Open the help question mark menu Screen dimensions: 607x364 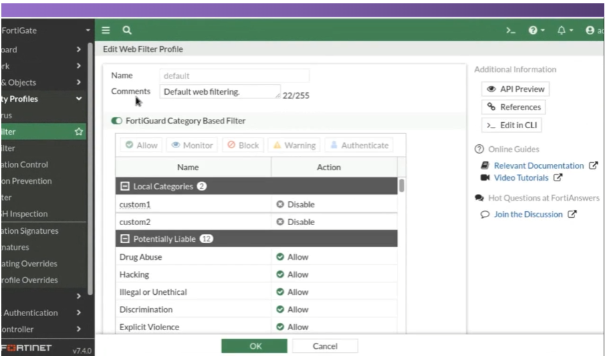pyautogui.click(x=536, y=30)
